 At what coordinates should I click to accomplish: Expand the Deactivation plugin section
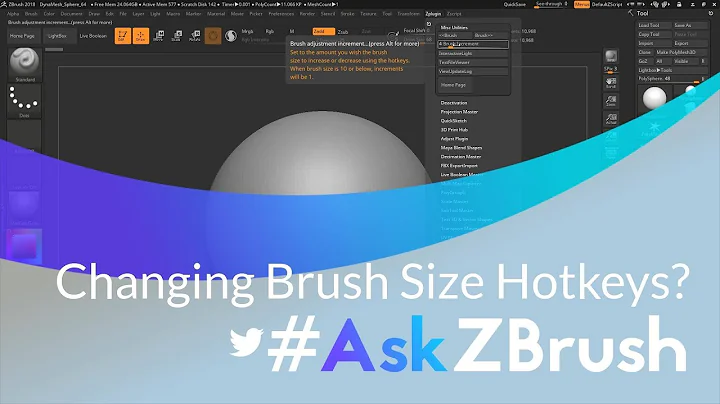(x=454, y=103)
